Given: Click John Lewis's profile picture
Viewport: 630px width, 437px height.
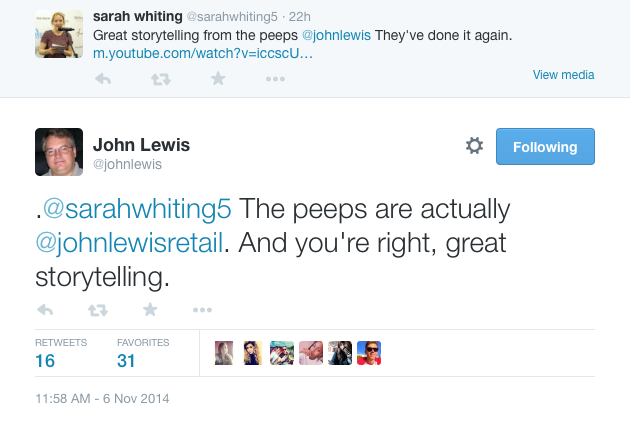Looking at the screenshot, I should click(58, 152).
